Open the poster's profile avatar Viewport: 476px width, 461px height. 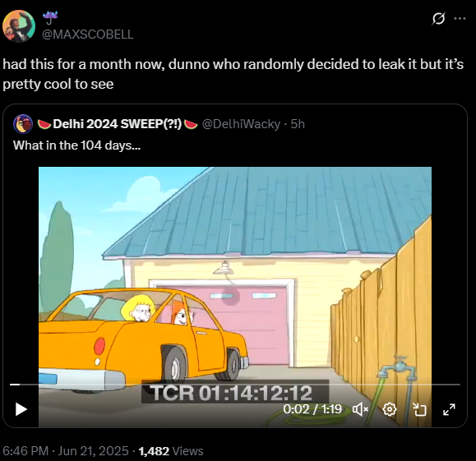coord(19,26)
